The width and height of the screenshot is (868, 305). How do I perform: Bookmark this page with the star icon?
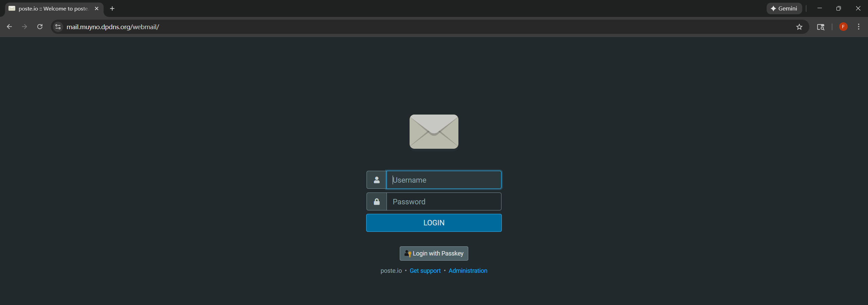[799, 27]
